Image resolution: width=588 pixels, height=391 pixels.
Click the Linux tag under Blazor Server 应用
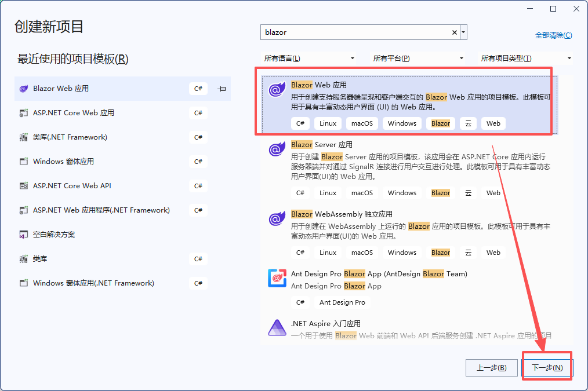tap(328, 193)
